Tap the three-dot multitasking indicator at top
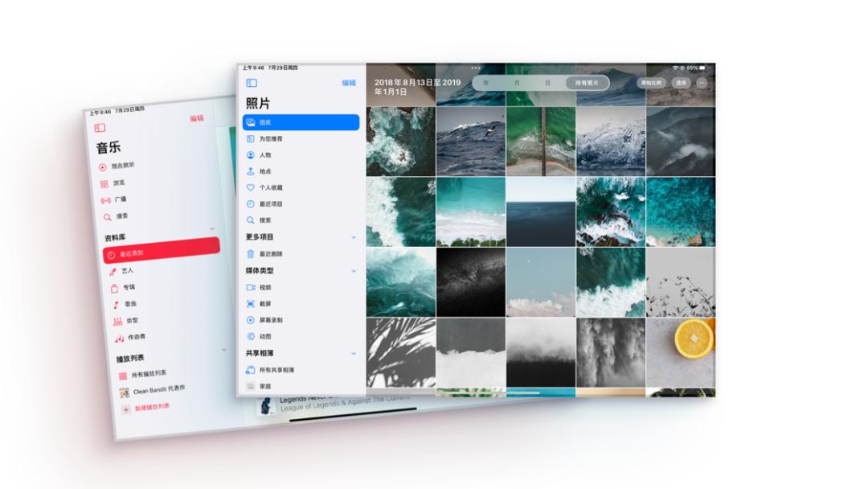This screenshot has height=489, width=868. [x=476, y=68]
